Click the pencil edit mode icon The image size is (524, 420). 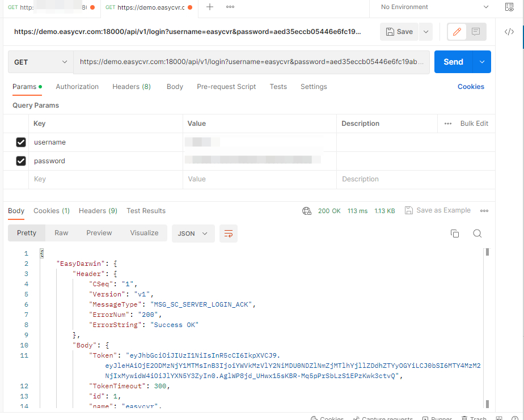click(x=457, y=32)
